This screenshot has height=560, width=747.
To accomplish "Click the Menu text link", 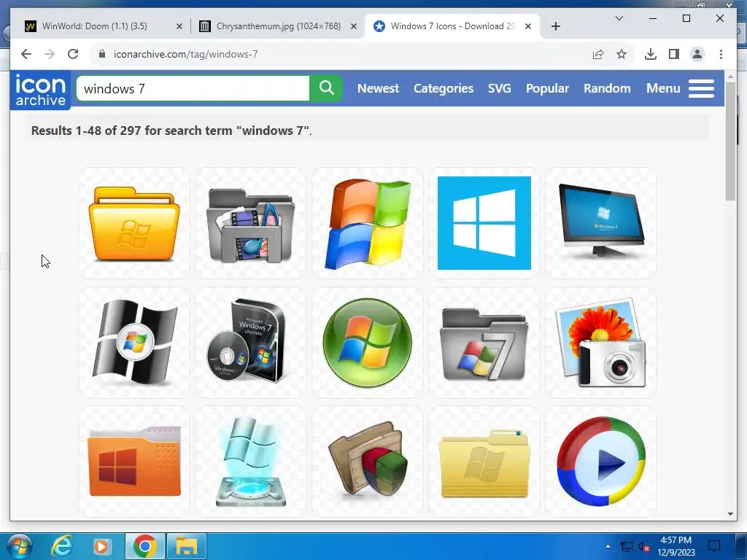I will point(663,88).
